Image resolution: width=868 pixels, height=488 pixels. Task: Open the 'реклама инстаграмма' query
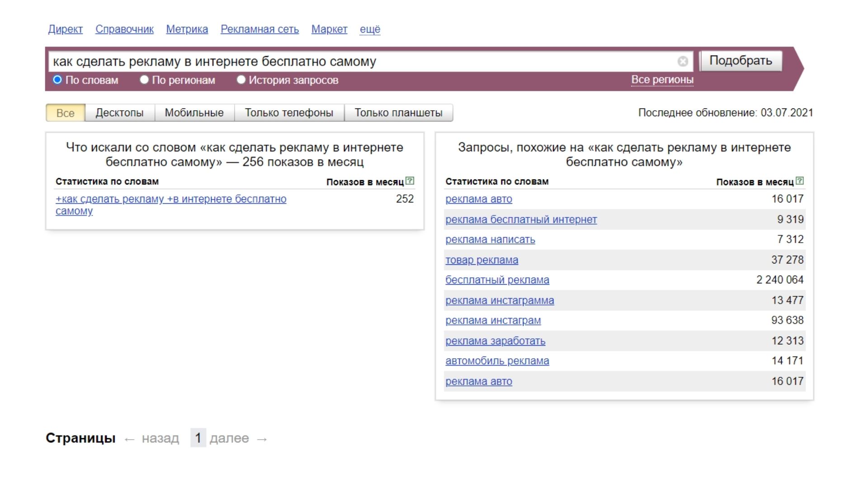click(x=500, y=300)
